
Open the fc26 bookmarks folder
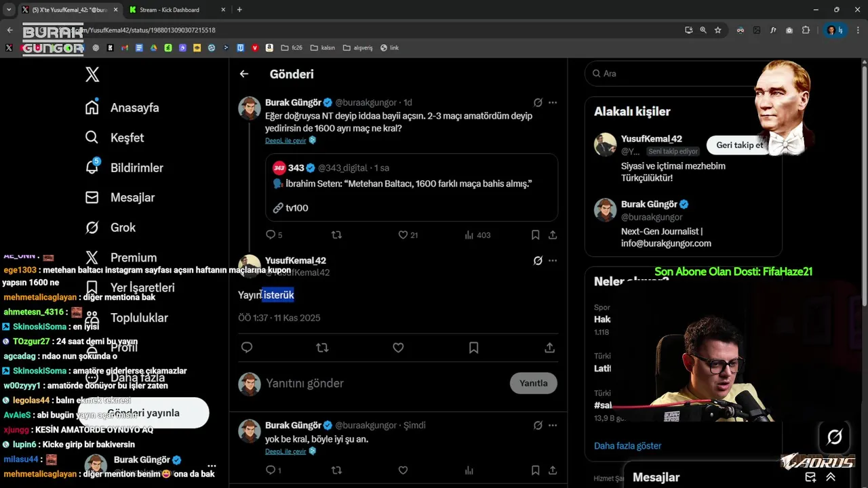292,48
